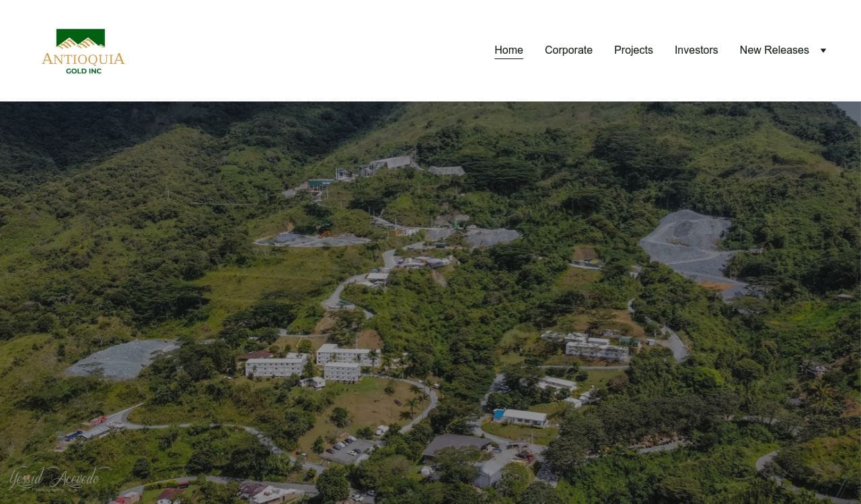Go to the Corporate page

(568, 50)
